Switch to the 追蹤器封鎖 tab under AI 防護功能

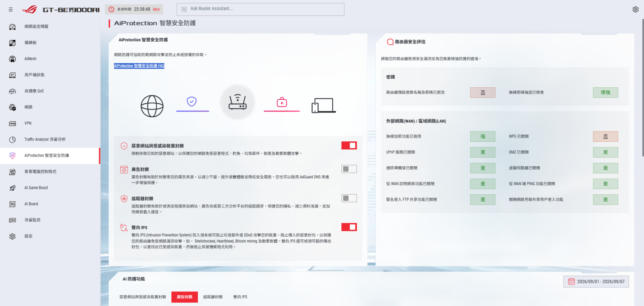pyautogui.click(x=213, y=297)
